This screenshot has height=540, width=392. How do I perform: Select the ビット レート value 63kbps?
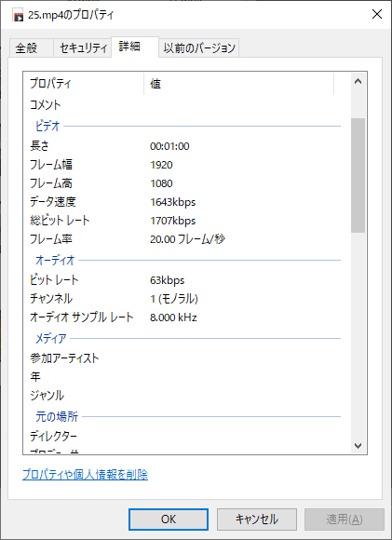coord(167,280)
